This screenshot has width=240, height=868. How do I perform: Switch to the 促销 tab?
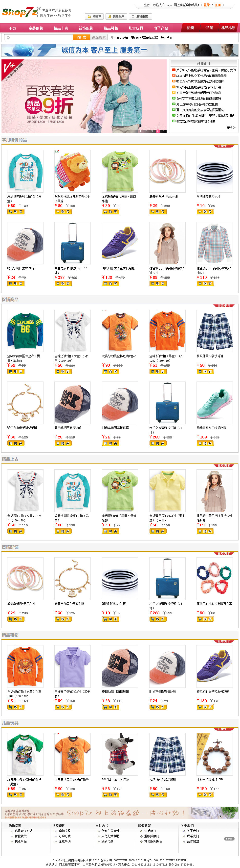click(209, 28)
